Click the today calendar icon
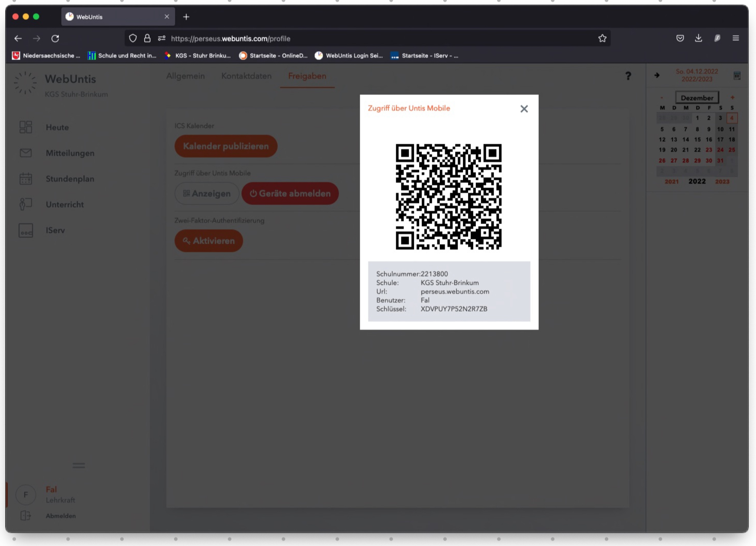 click(737, 76)
